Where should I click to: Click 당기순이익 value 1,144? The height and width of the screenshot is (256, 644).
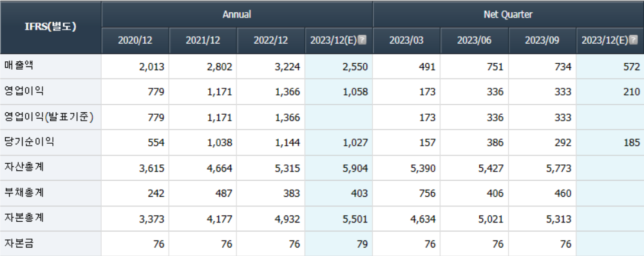click(x=287, y=143)
